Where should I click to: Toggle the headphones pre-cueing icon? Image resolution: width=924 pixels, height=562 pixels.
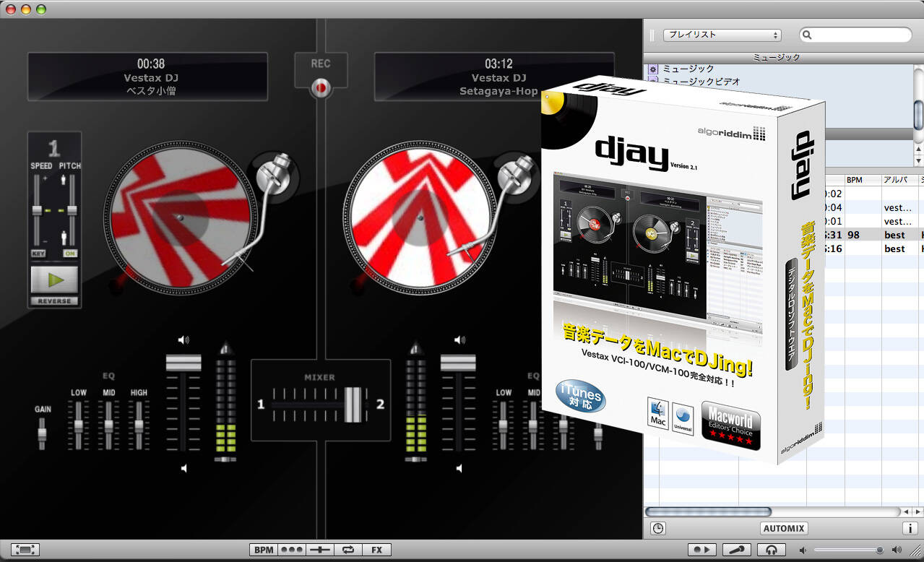tap(772, 550)
